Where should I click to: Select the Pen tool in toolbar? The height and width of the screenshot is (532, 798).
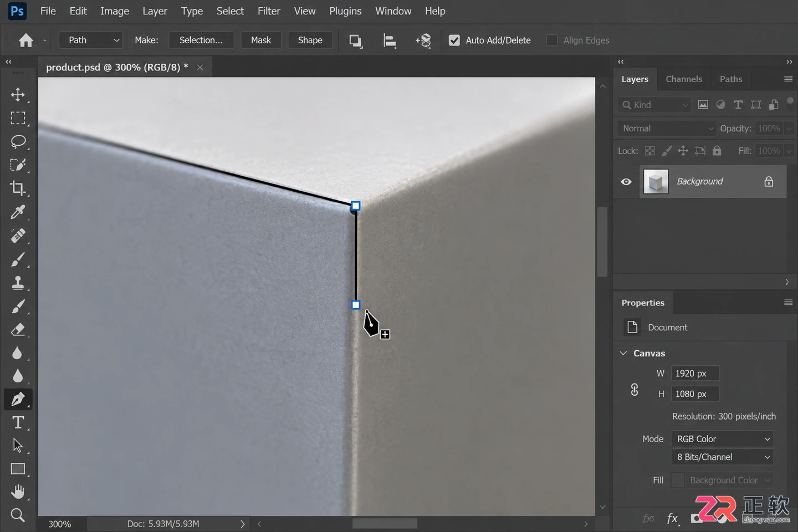(x=18, y=399)
